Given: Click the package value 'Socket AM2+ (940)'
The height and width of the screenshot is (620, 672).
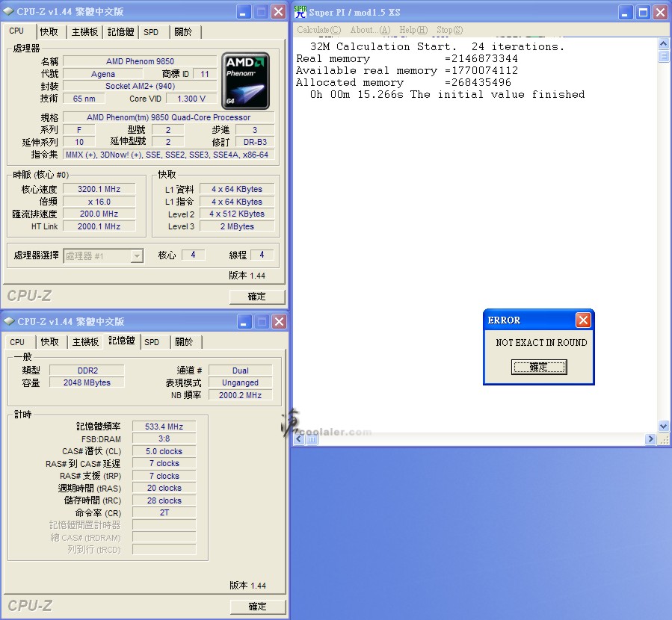Looking at the screenshot, I should pos(140,86).
